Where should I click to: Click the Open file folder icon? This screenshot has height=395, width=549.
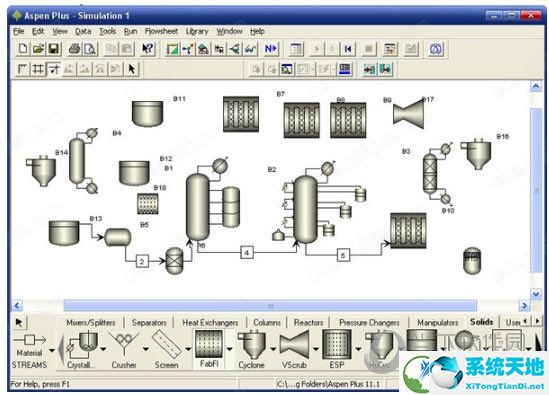tap(38, 49)
